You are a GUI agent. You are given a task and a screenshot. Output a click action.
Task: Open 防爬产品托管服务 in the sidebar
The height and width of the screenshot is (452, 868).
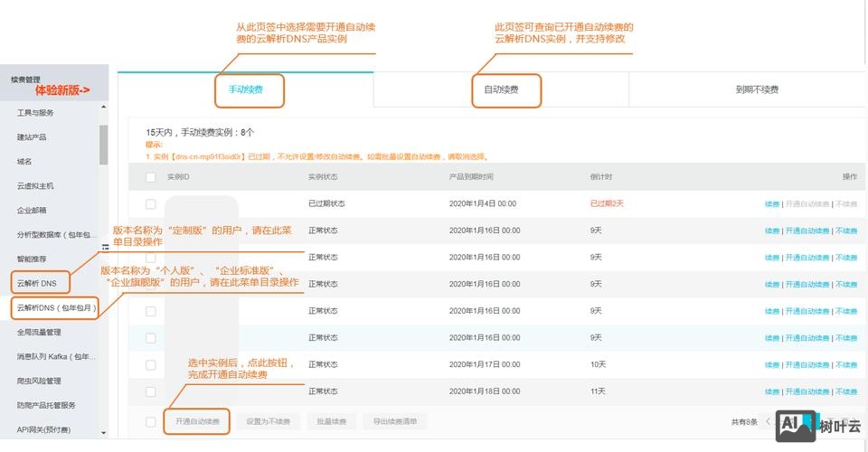[x=46, y=405]
